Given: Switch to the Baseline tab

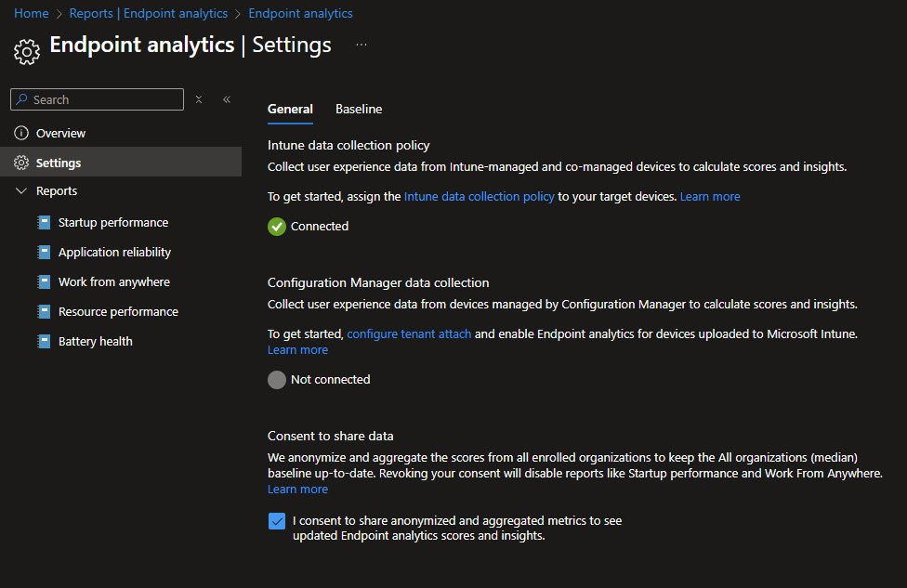Looking at the screenshot, I should point(359,110).
